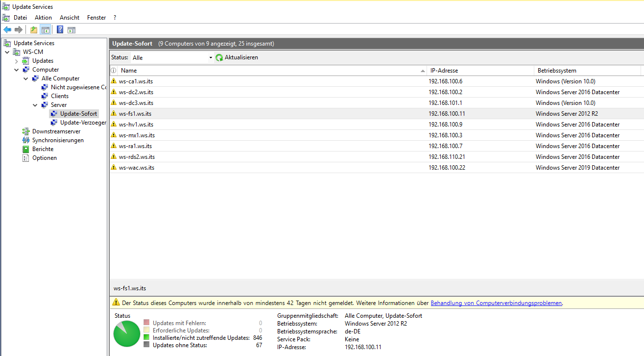This screenshot has width=644, height=356.
Task: Click the warning icon for ws-ca1.ws.its
Action: pos(114,81)
